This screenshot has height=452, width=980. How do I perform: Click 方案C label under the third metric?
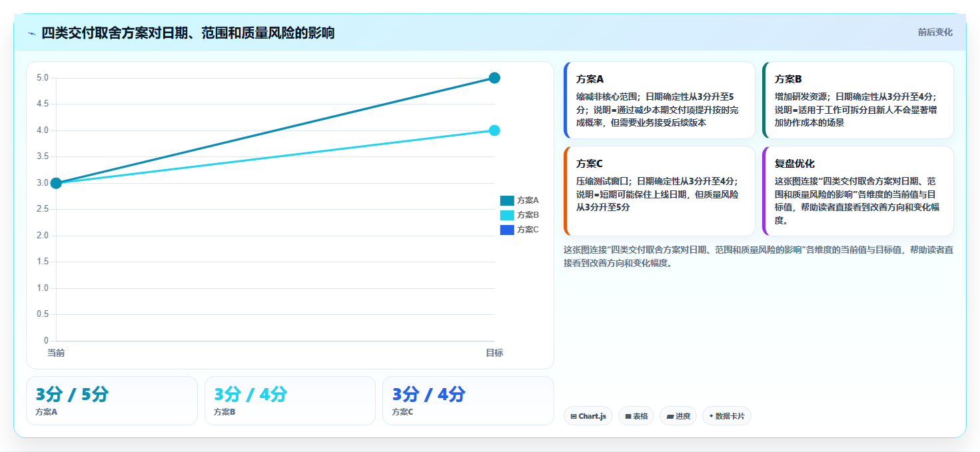(402, 412)
